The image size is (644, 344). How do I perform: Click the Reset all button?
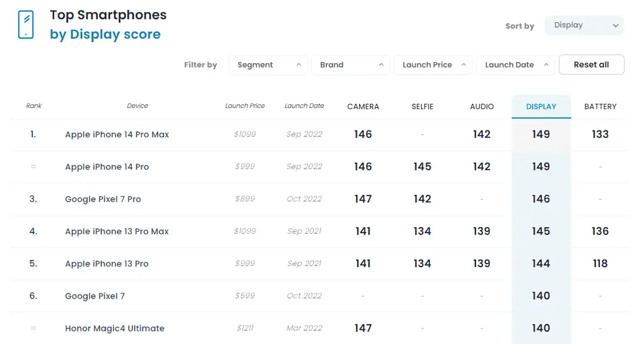tap(592, 64)
